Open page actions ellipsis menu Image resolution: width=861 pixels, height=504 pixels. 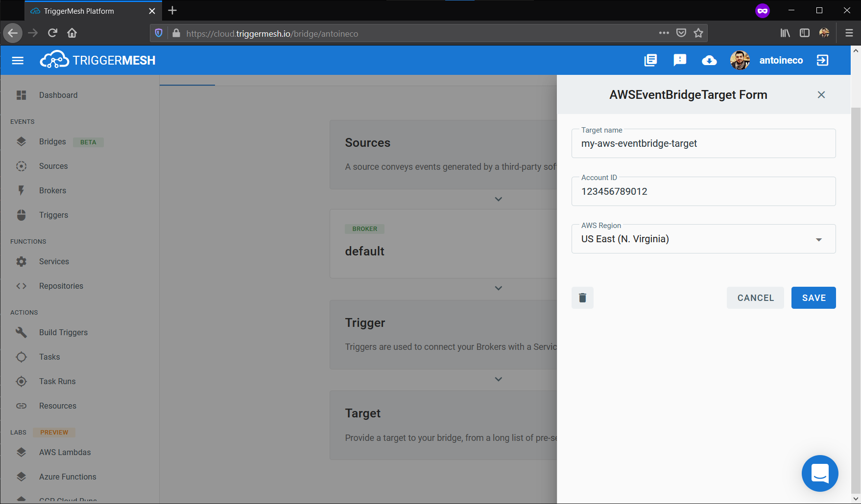pyautogui.click(x=664, y=33)
